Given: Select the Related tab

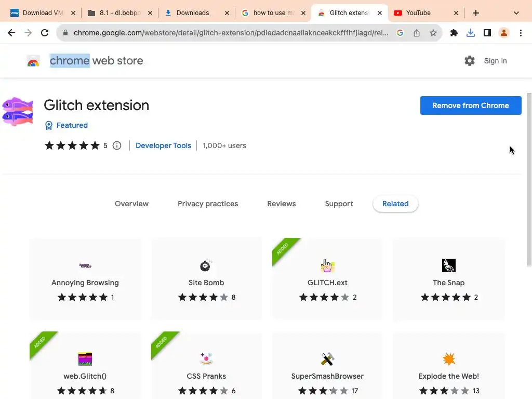Looking at the screenshot, I should coord(395,204).
